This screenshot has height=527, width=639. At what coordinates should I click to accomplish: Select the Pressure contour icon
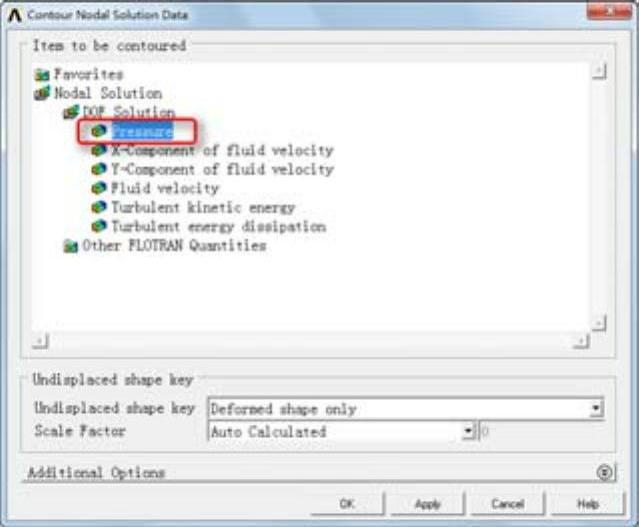click(x=99, y=131)
